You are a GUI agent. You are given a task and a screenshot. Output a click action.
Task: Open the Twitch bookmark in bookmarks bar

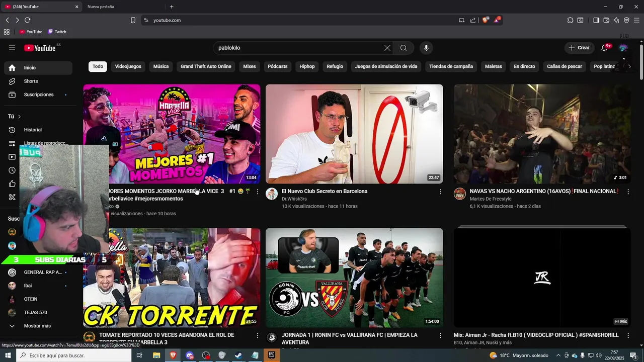[57, 32]
